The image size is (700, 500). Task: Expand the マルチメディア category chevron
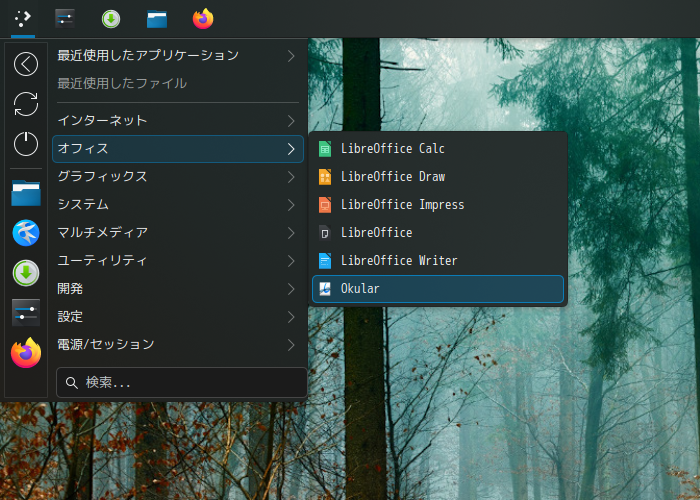pos(291,233)
